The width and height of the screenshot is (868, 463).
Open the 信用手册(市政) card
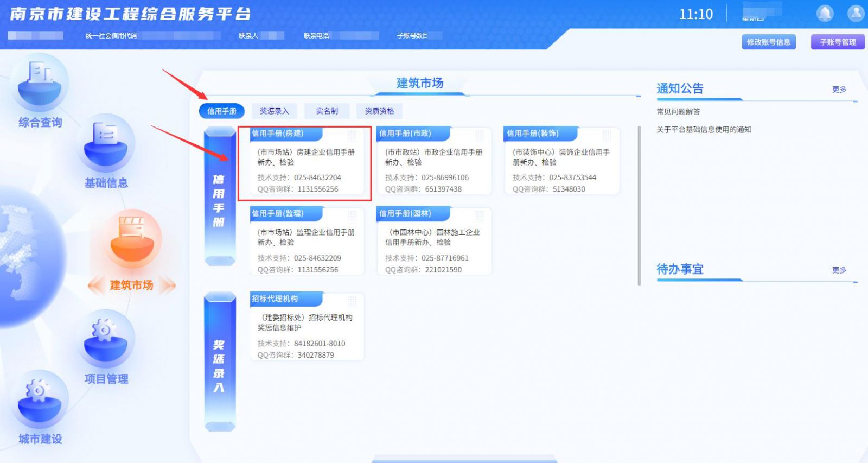coord(434,161)
